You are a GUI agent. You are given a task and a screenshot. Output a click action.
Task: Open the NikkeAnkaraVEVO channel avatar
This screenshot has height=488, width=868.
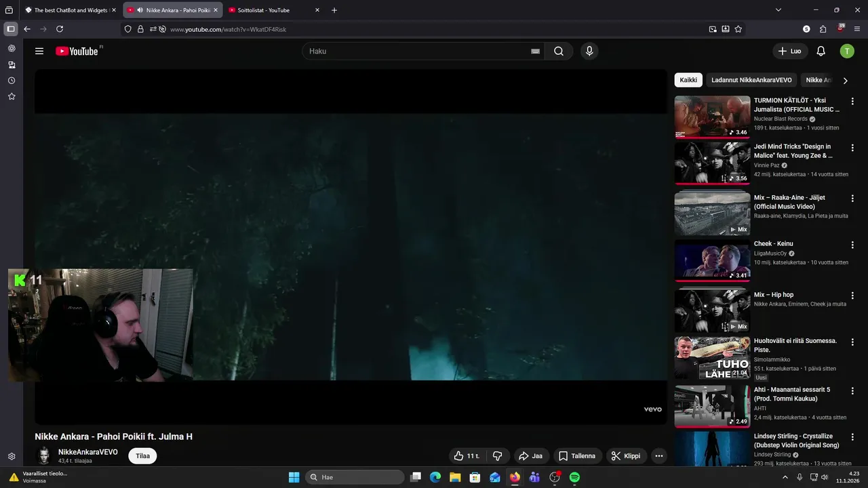tap(44, 455)
